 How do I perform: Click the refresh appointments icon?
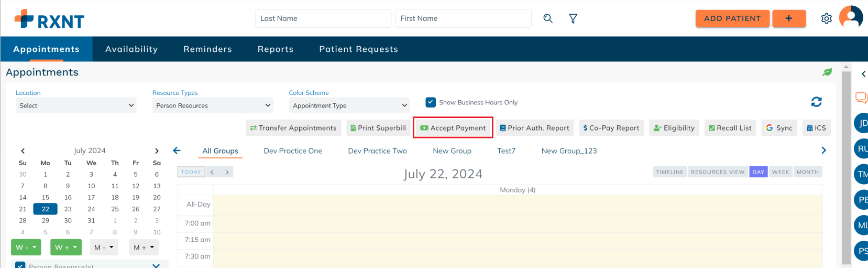[816, 102]
